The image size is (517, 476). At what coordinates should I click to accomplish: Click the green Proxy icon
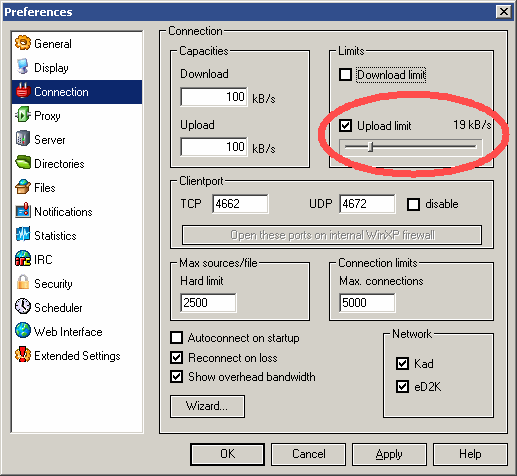pos(23,115)
